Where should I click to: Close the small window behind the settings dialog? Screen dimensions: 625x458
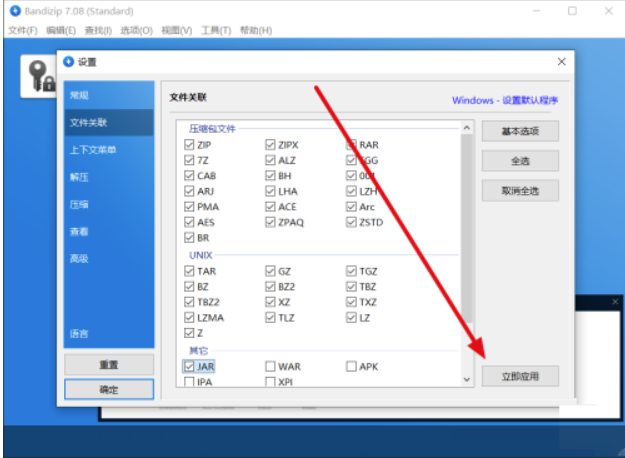[x=615, y=302]
